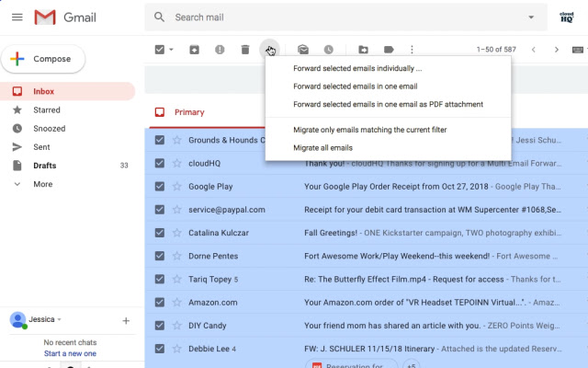
Task: Click the Archive icon in toolbar
Action: (x=194, y=50)
